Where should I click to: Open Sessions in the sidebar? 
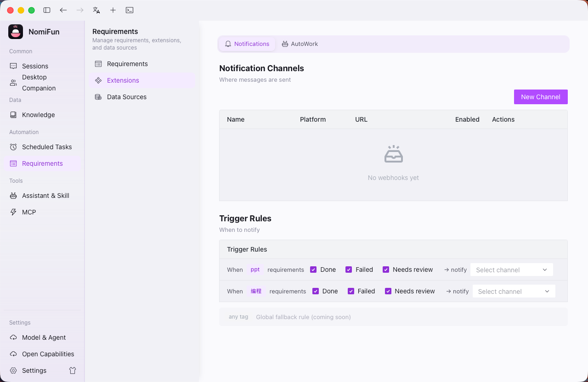click(x=42, y=66)
